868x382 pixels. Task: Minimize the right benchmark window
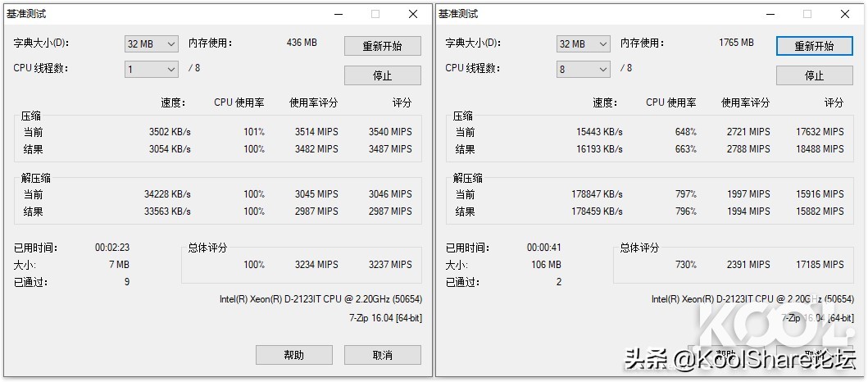click(x=770, y=15)
